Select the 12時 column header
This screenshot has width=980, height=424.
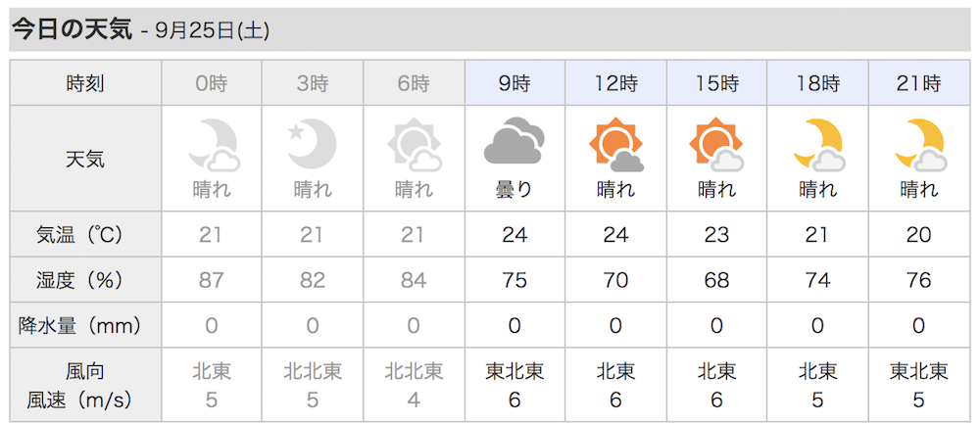pos(616,83)
